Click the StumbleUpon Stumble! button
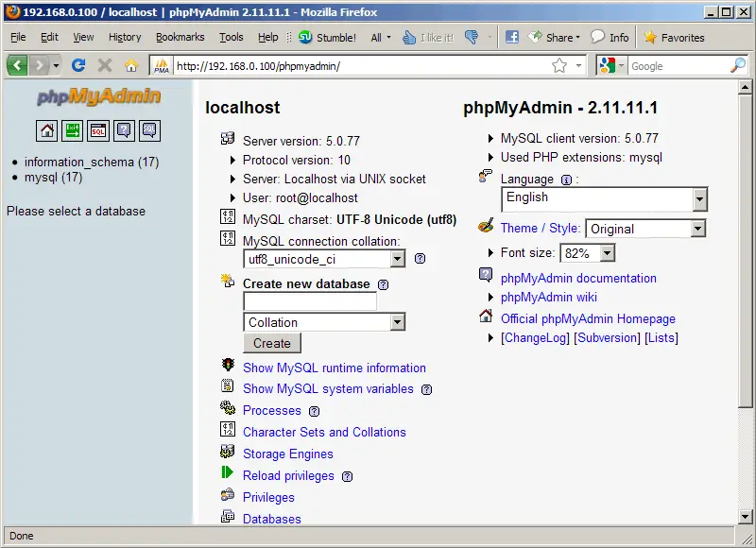This screenshot has height=548, width=756. pos(327,37)
